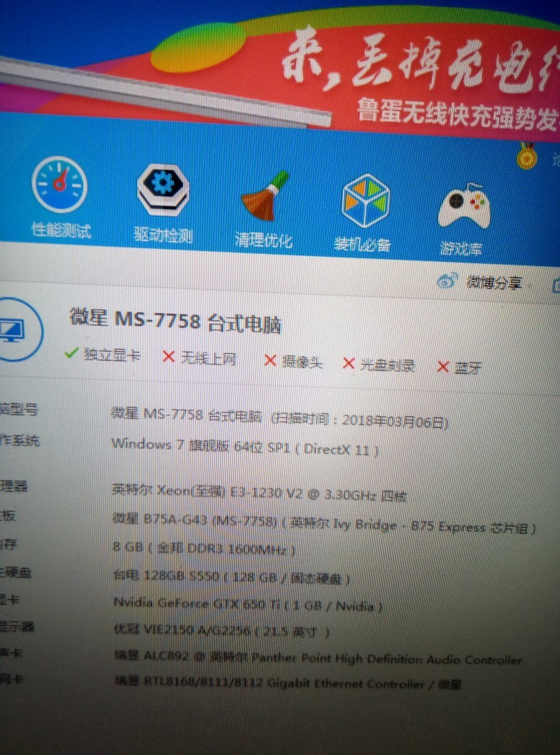Open the 装机必备 cube icon
The height and width of the screenshot is (755, 560).
point(365,200)
